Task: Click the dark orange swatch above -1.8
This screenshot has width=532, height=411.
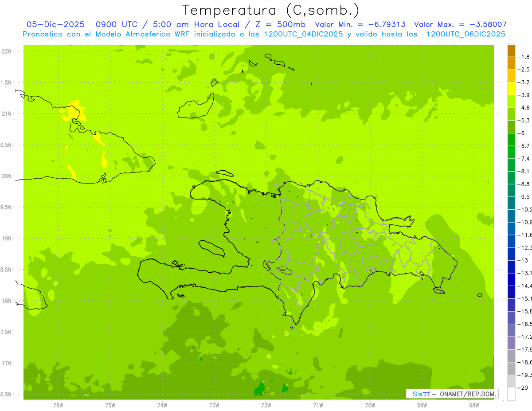Action: [511, 51]
